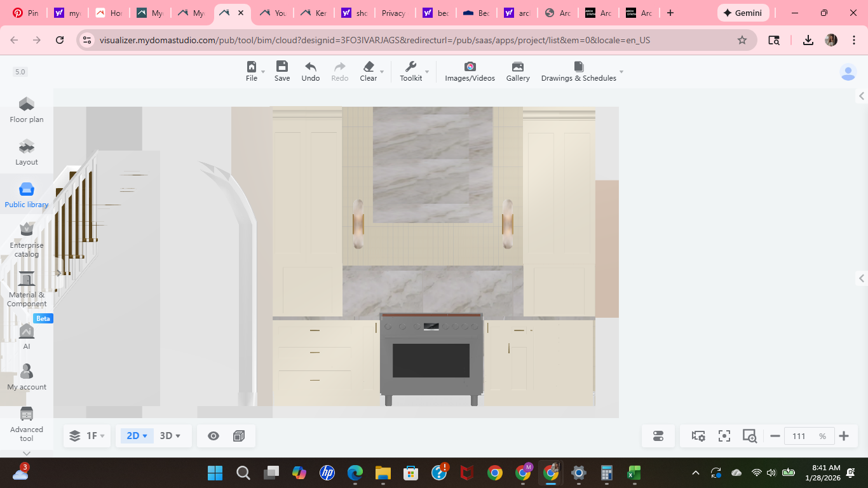Open the Toolkit menu
This screenshot has height=488, width=868.
coord(411,71)
